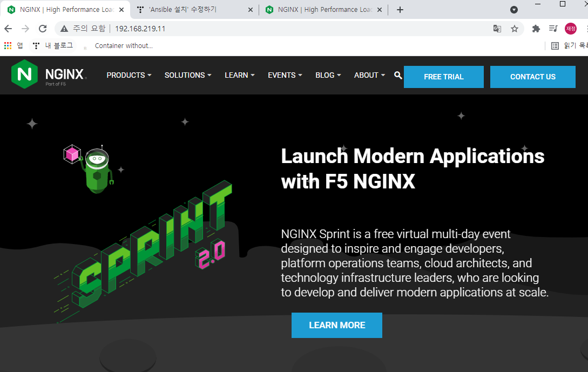Close the third NGINX tab
588x372 pixels.
click(x=380, y=10)
